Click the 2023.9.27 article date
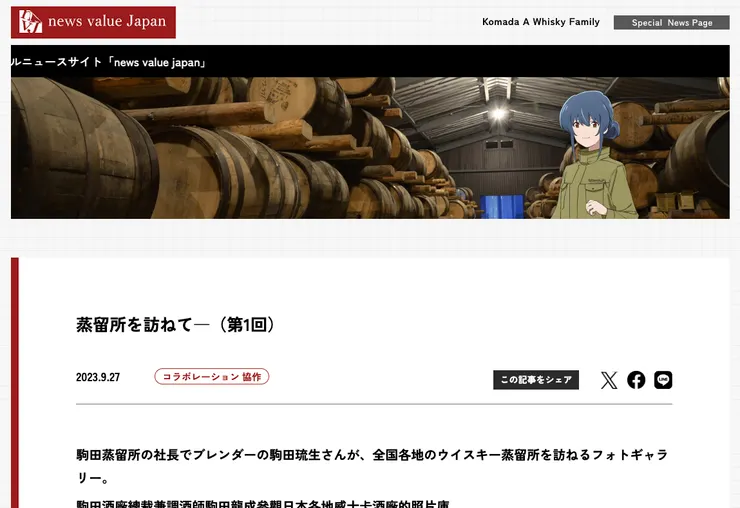 click(98, 377)
